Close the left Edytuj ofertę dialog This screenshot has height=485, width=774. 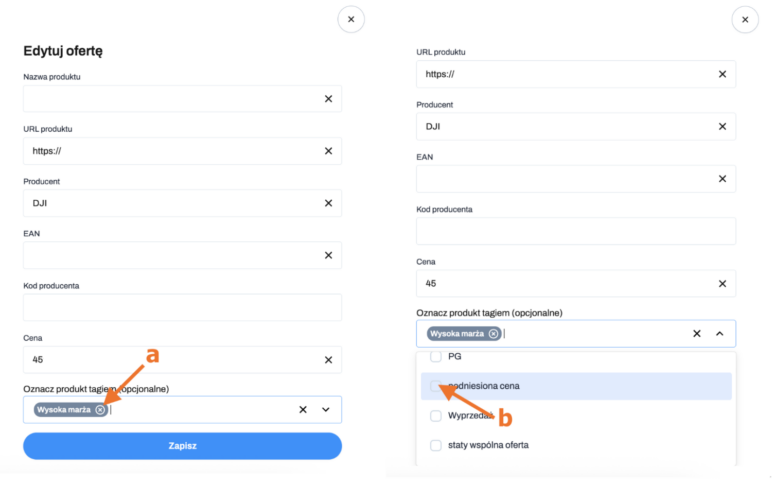tap(351, 19)
